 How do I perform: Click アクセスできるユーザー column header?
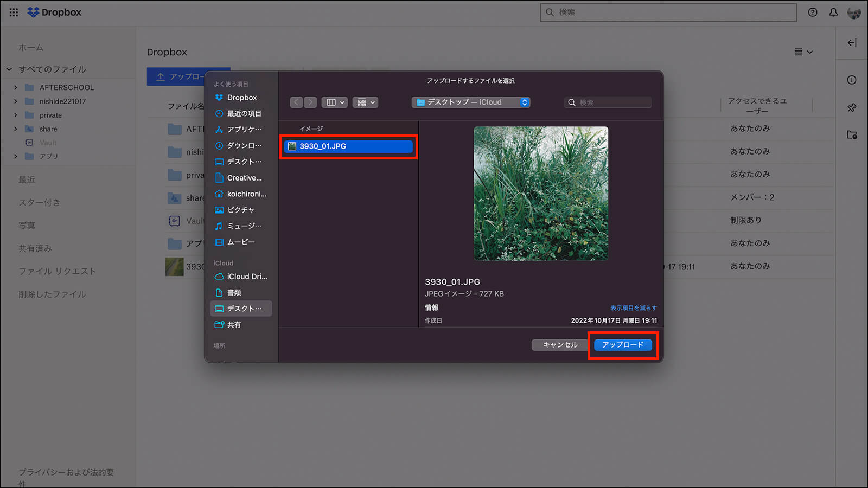click(x=757, y=106)
